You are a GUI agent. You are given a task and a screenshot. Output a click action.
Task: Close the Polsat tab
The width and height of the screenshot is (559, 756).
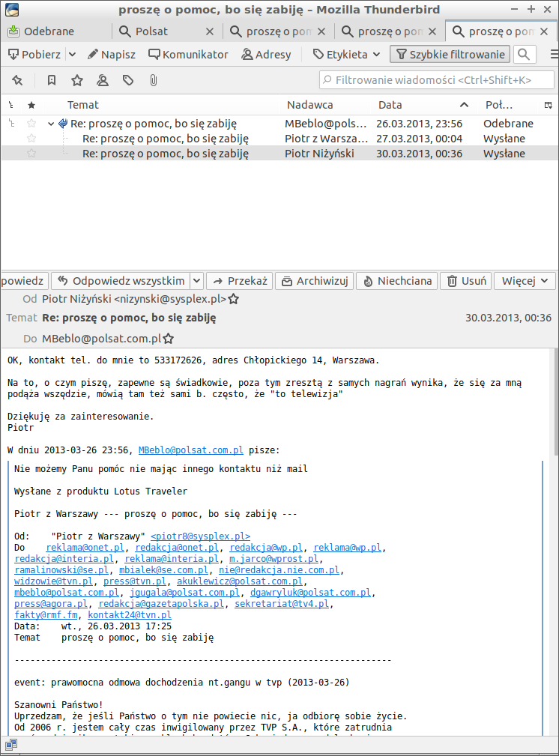209,31
